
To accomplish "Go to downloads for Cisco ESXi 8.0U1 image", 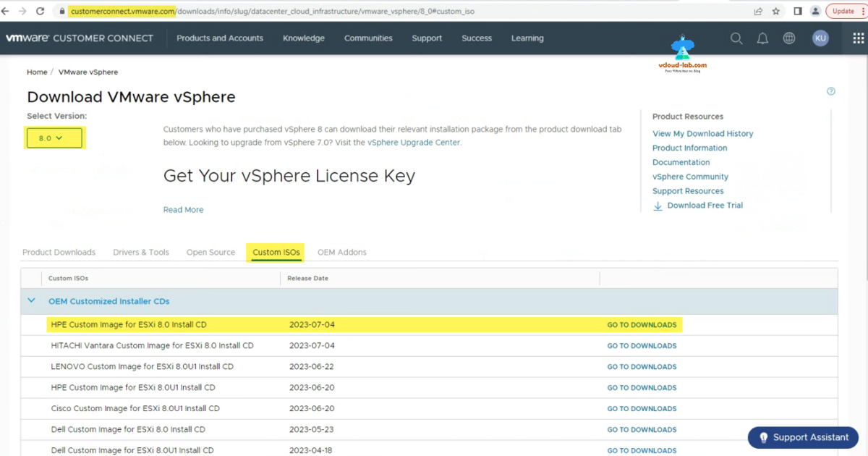I will tap(642, 409).
